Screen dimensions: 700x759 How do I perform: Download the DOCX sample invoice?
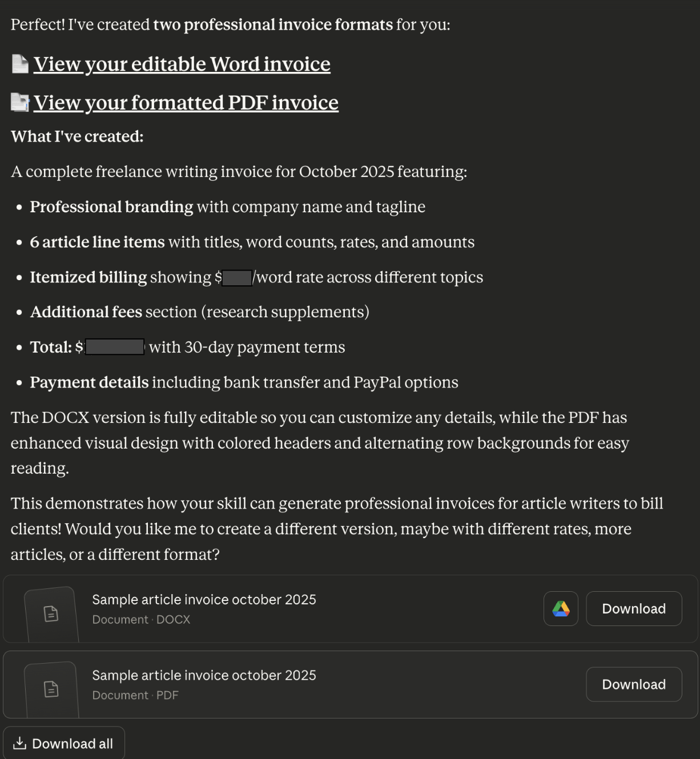pos(633,609)
